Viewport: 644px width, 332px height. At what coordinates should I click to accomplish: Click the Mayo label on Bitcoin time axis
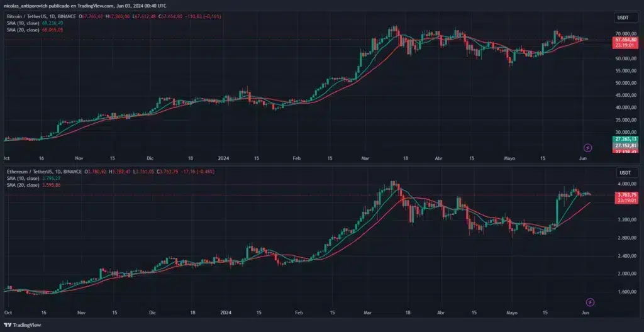pos(510,158)
